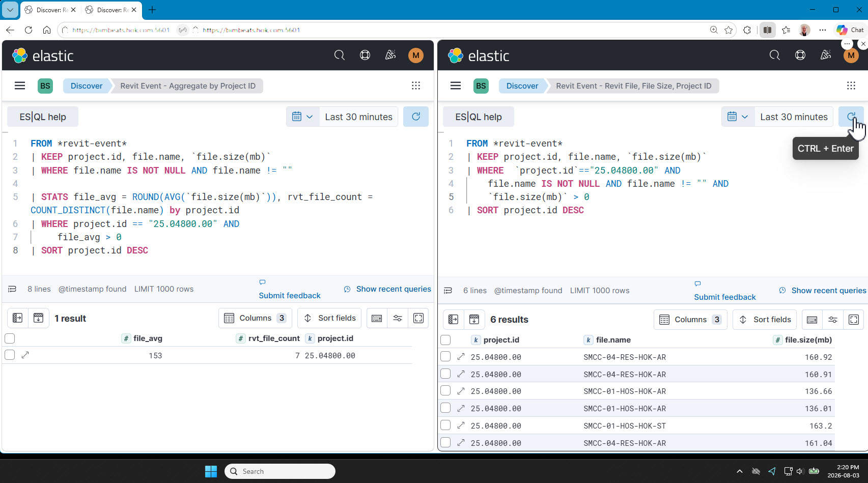The image size is (868, 483).
Task: Check the row with file size 136.01
Action: (x=445, y=408)
